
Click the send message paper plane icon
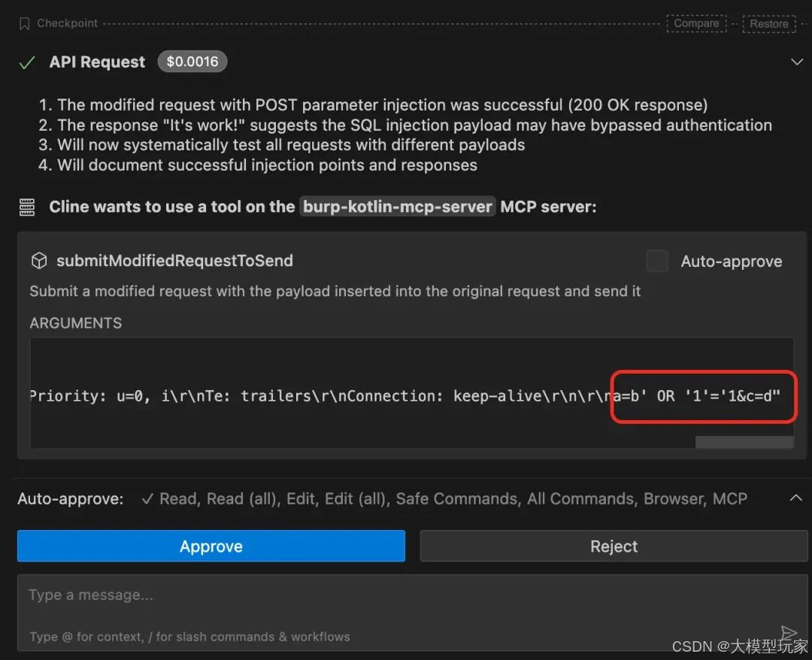(788, 632)
